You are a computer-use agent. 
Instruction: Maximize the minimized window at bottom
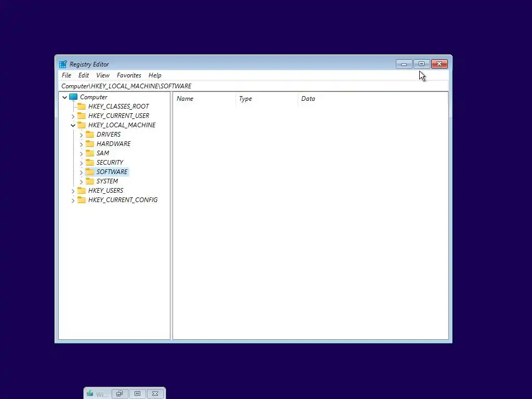click(x=137, y=394)
